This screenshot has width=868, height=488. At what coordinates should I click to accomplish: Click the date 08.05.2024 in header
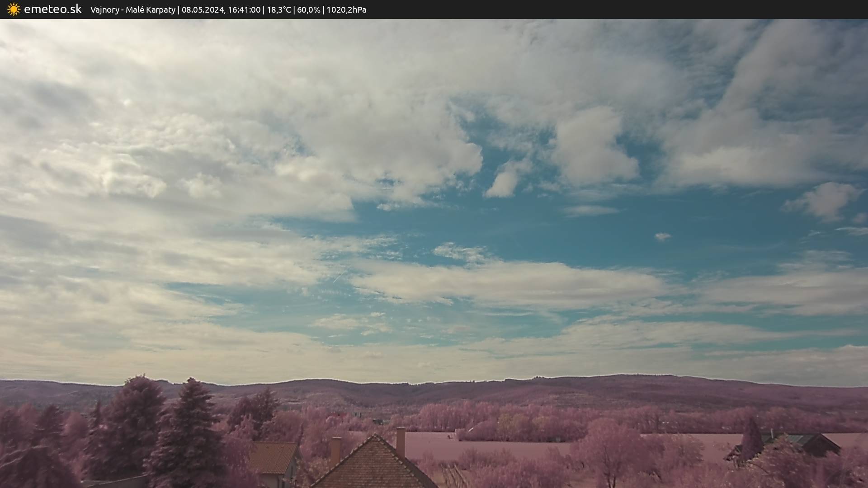coord(203,10)
